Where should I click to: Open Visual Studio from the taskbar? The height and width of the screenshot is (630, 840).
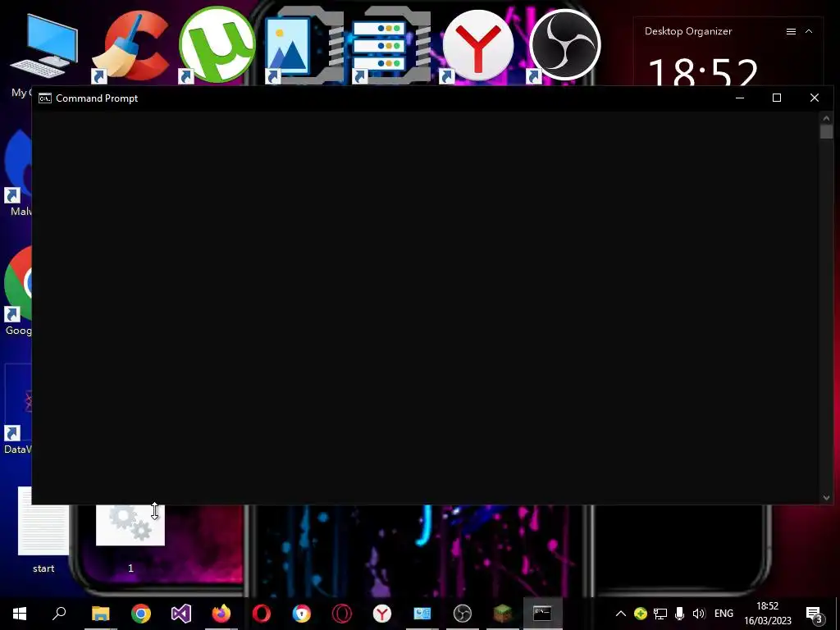(x=181, y=614)
